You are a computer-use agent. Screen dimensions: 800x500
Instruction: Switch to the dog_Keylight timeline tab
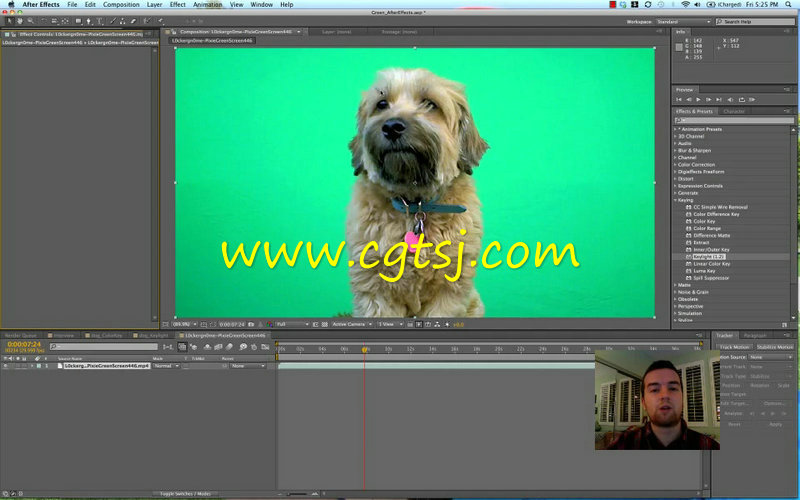pos(152,336)
